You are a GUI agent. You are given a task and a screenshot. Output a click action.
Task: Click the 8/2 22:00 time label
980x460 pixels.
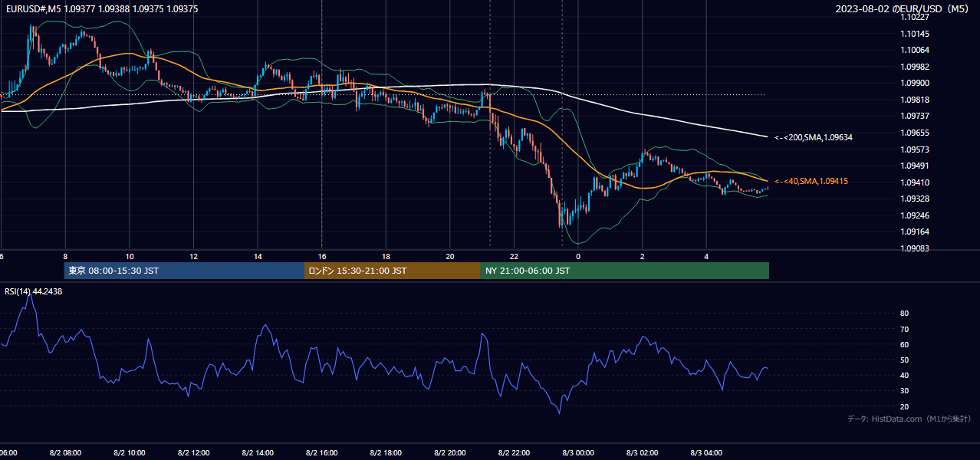[x=515, y=453]
